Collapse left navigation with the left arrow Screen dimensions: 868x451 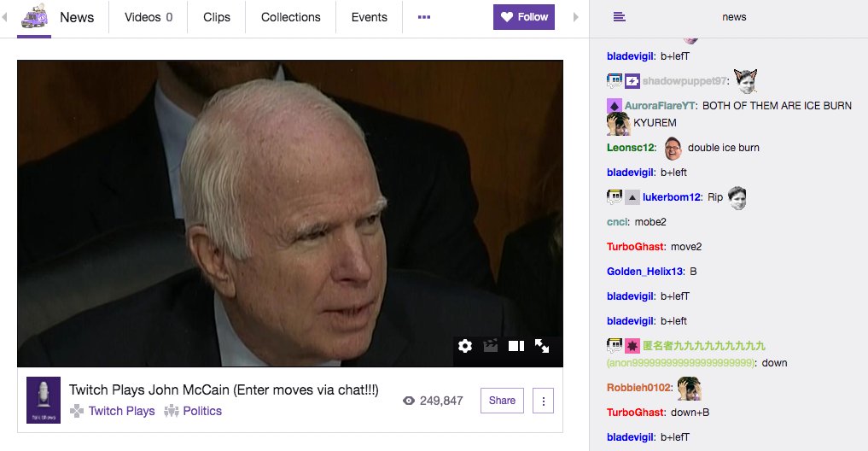point(4,17)
